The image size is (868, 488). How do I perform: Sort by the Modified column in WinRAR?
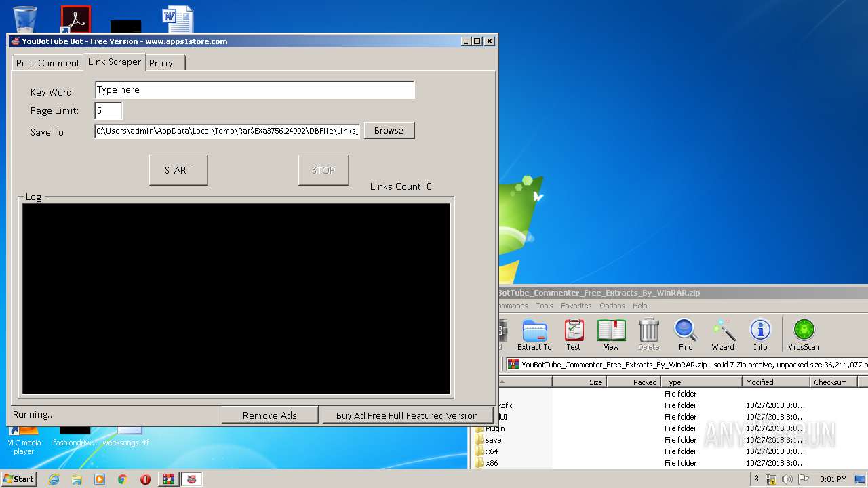coord(776,382)
